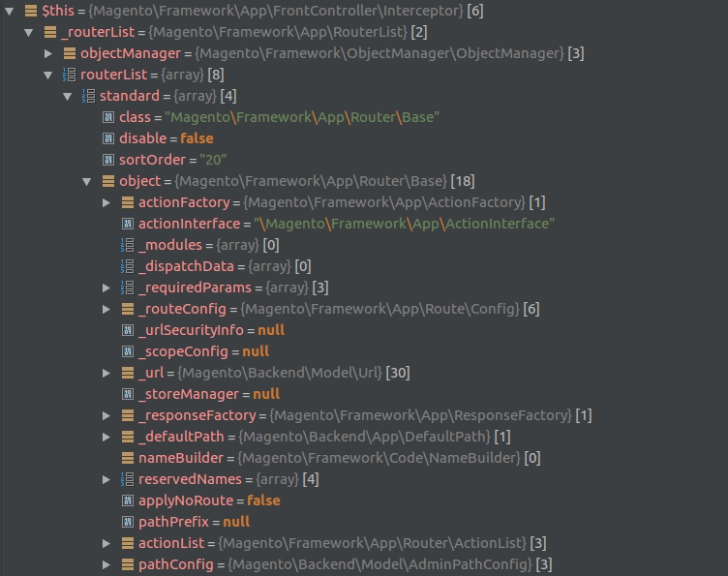Click the object icon beside _routeConfig
The width and height of the screenshot is (728, 576).
pyautogui.click(x=128, y=309)
